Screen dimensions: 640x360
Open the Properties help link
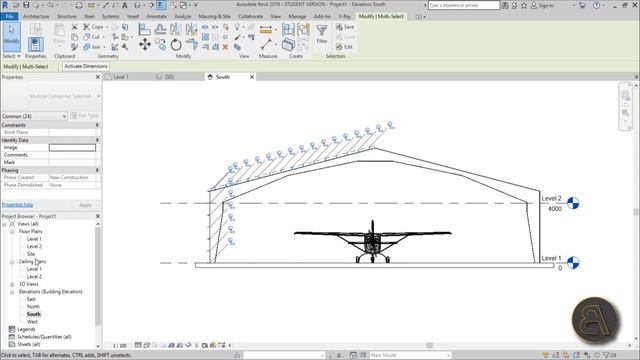pos(18,205)
